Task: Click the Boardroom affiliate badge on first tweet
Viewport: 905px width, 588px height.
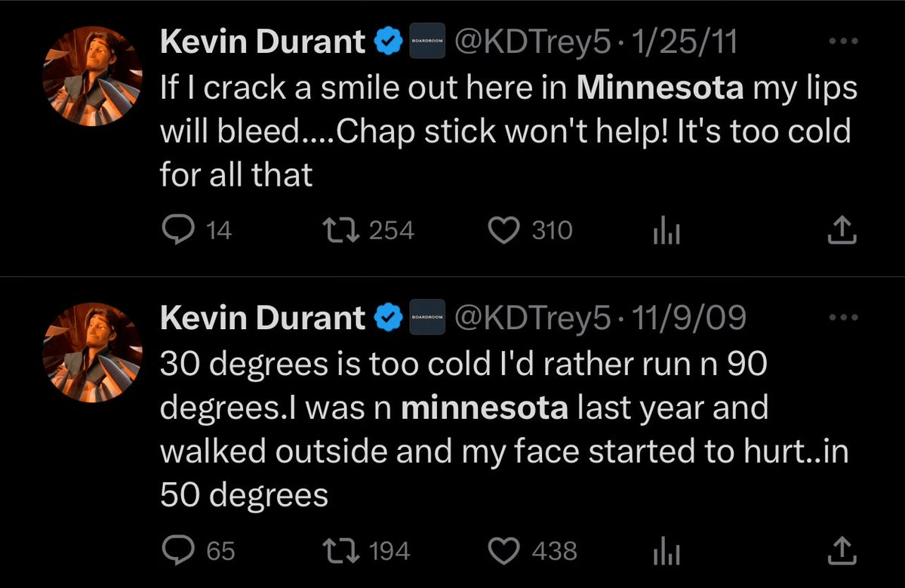Action: point(427,41)
